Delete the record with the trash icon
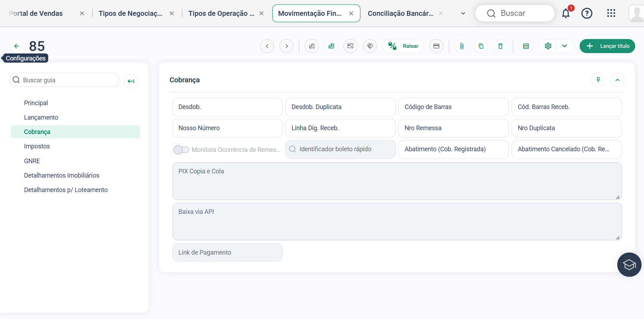Image resolution: width=644 pixels, height=319 pixels. (500, 46)
